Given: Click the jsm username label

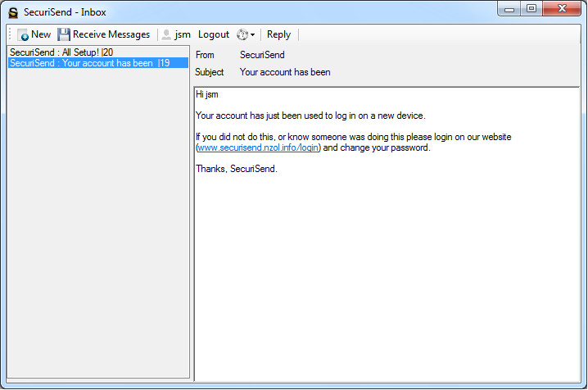Looking at the screenshot, I should pos(183,34).
